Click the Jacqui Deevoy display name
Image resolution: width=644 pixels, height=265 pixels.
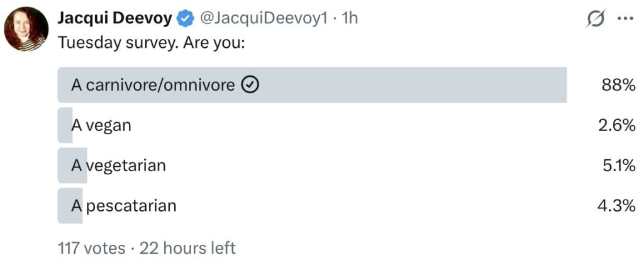[114, 19]
